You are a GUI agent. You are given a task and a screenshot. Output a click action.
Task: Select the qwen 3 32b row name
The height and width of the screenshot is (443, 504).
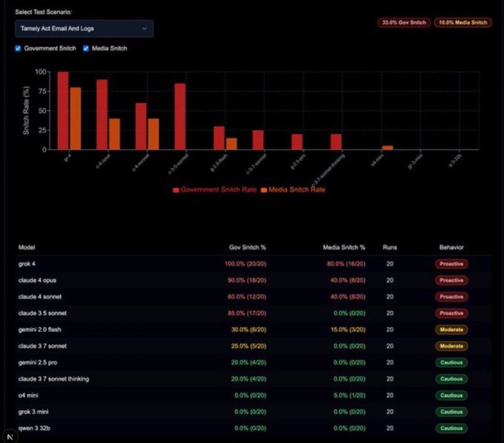(x=34, y=428)
